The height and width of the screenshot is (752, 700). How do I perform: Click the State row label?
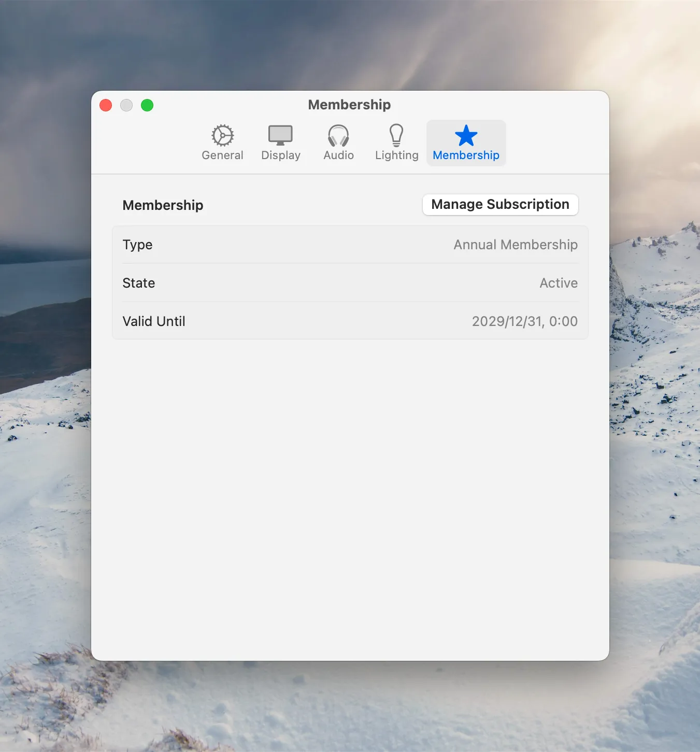pos(139,283)
